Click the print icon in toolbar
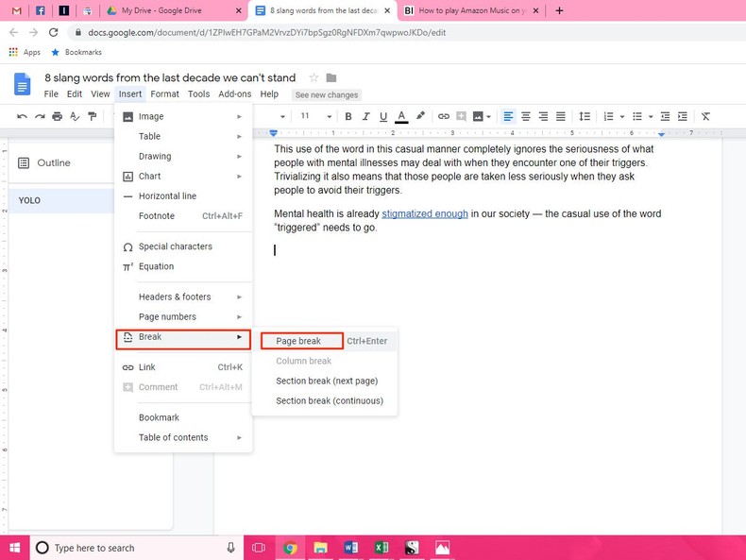 click(58, 116)
